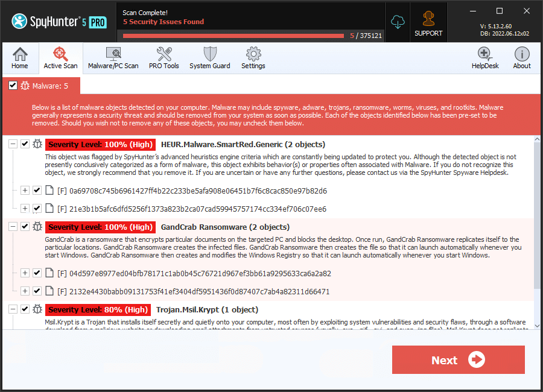Click the Next button
The image size is (543, 392).
point(458,360)
